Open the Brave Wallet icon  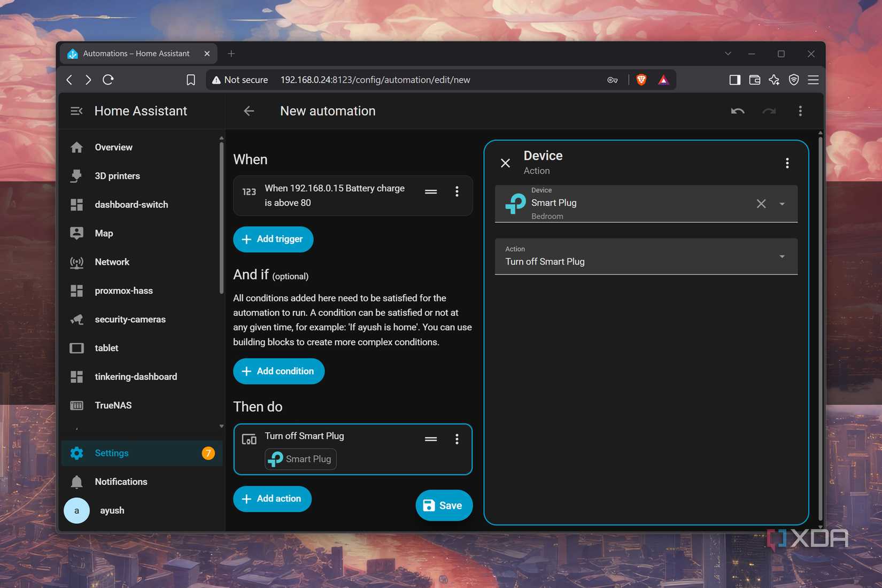point(755,80)
